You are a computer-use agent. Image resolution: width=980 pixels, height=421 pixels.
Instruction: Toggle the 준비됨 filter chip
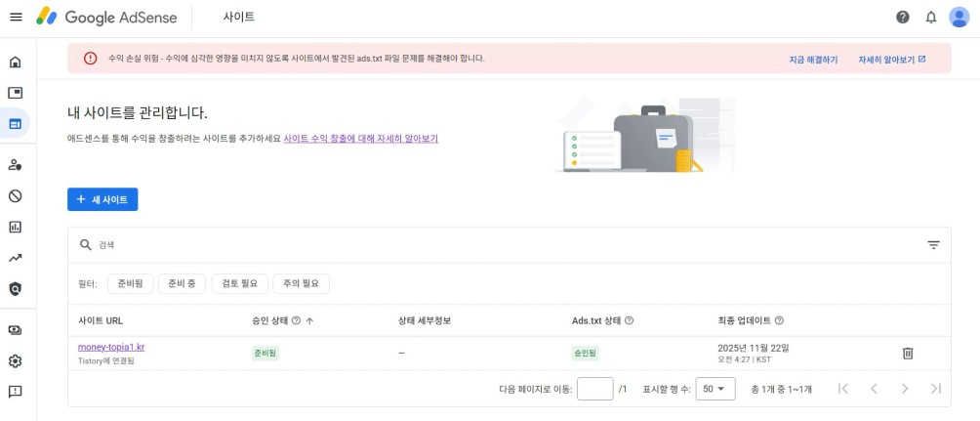point(130,283)
